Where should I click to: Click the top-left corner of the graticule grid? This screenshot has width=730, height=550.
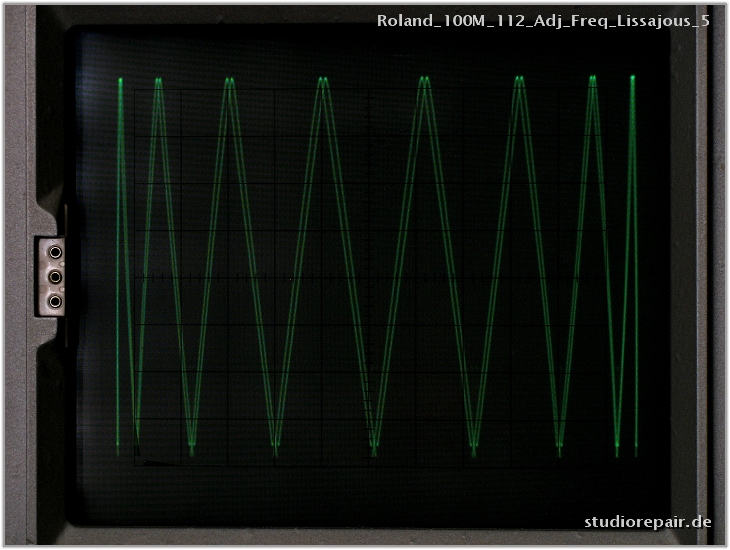(x=135, y=90)
